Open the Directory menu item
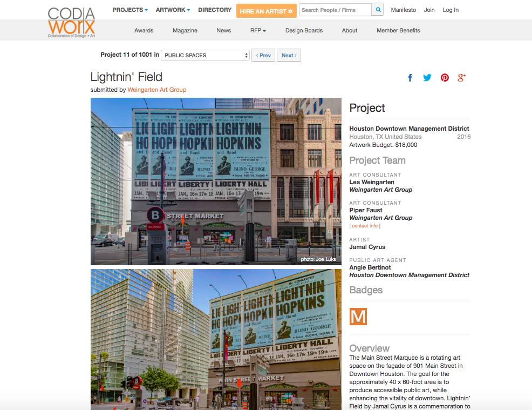 (215, 10)
